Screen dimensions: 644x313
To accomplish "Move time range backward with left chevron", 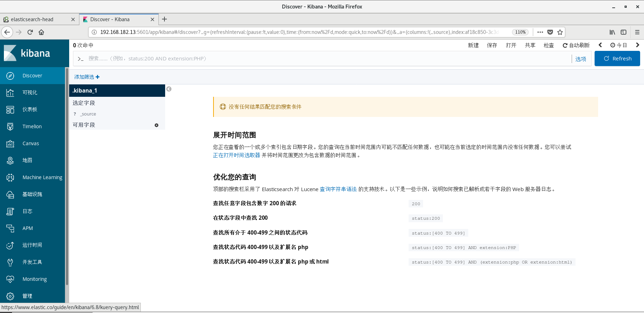I will [x=600, y=45].
